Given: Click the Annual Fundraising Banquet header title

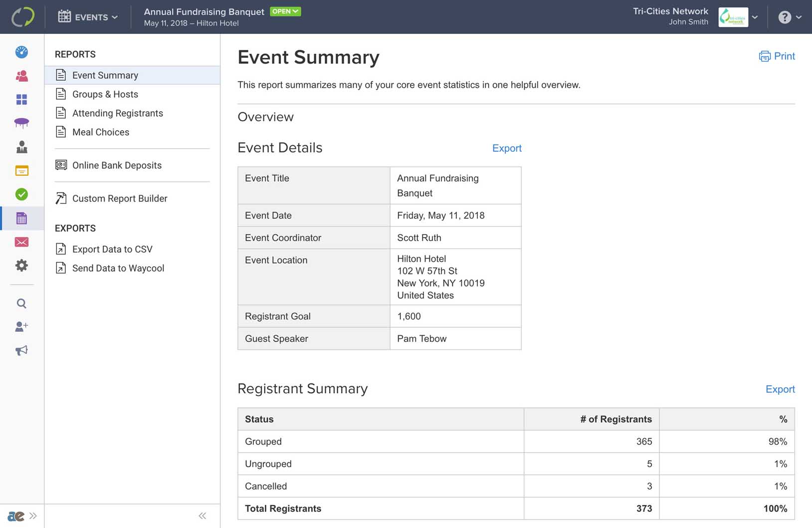Looking at the screenshot, I should [204, 11].
